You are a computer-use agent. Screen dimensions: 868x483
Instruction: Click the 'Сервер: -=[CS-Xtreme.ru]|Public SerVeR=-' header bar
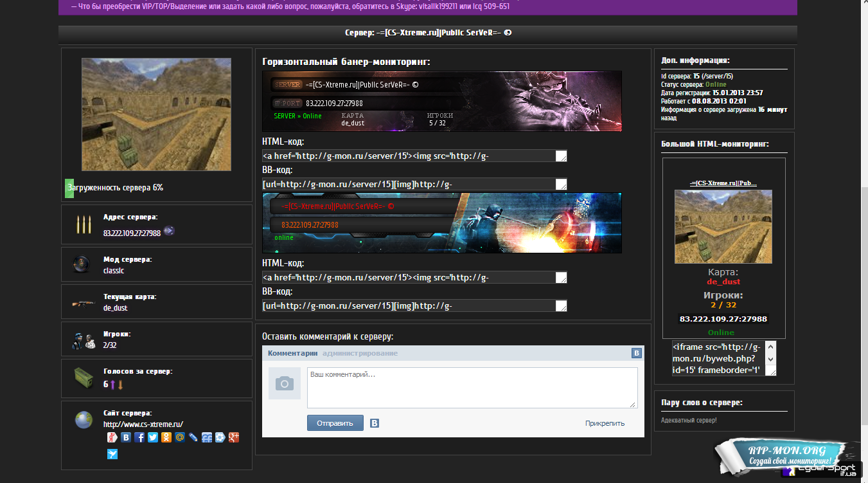click(x=428, y=33)
